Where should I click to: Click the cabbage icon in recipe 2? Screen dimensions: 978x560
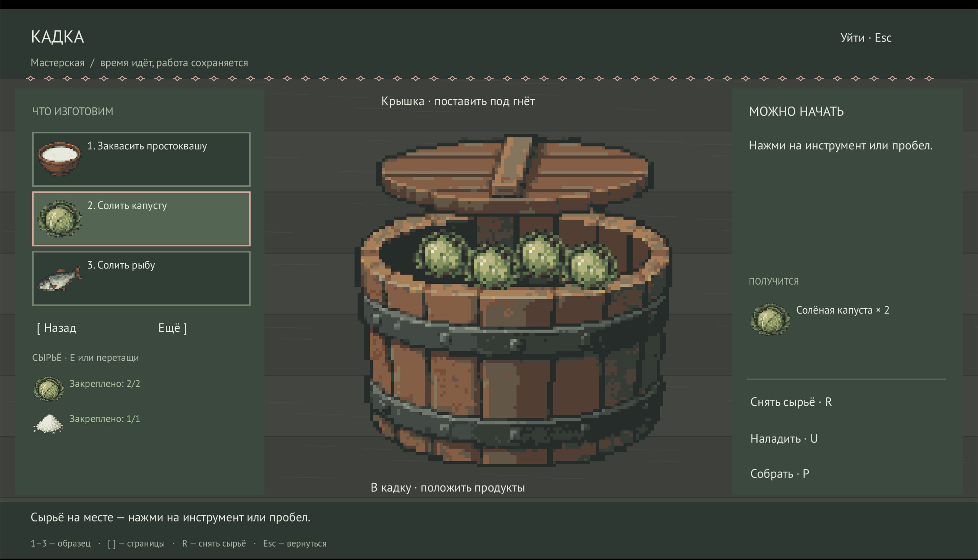click(x=59, y=218)
